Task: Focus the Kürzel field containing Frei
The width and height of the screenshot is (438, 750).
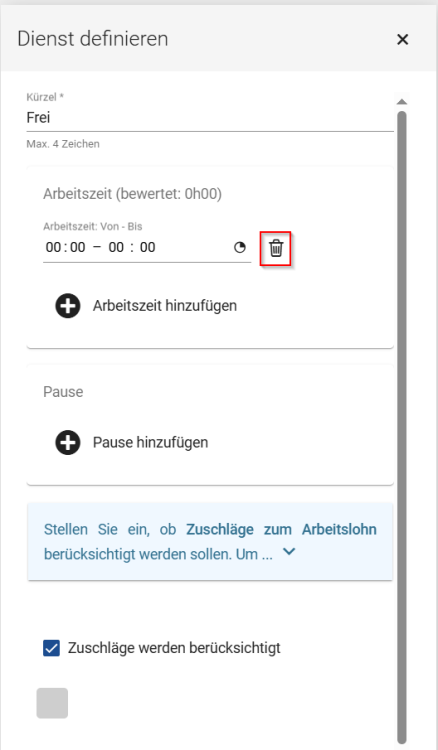Action: 210,118
